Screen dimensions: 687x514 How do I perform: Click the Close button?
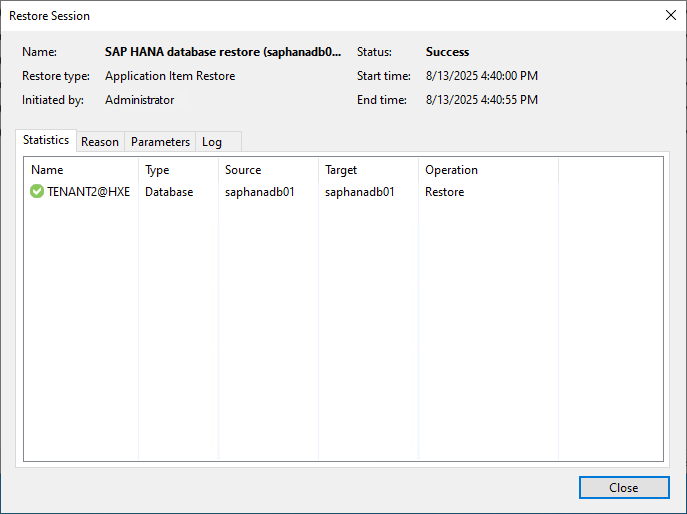[624, 488]
